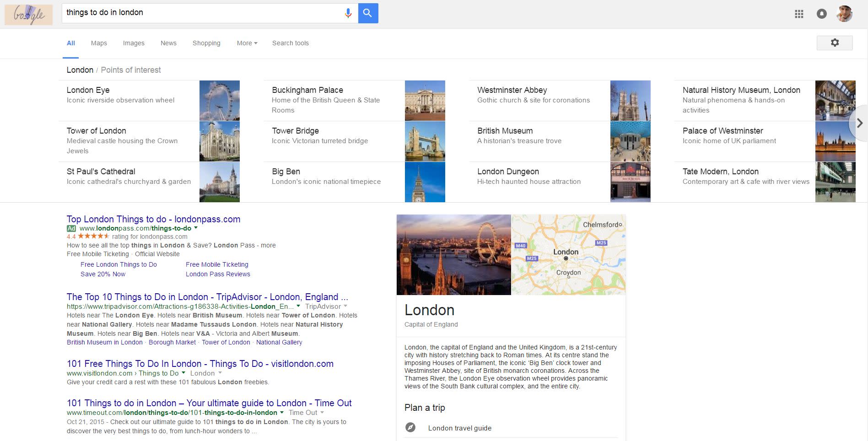
Task: Open the Natural History Museum photo
Action: click(x=836, y=101)
